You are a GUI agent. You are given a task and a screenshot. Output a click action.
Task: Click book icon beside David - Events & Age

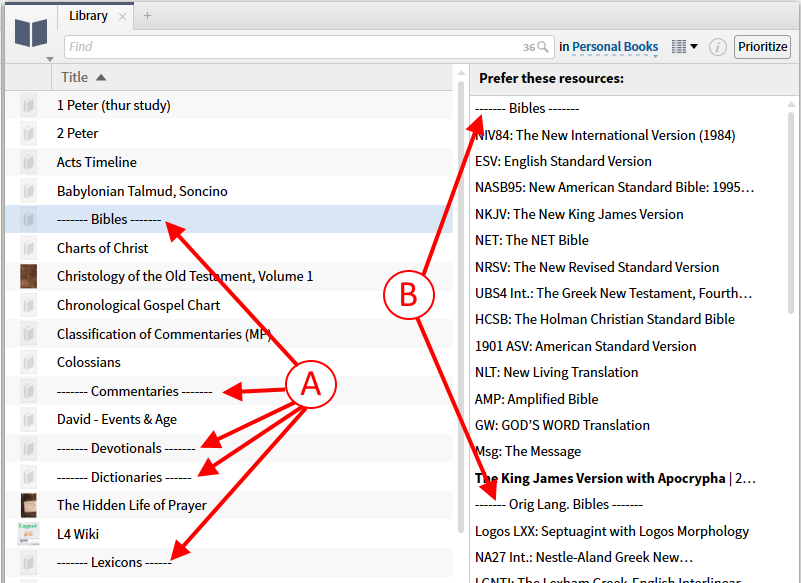(x=29, y=419)
